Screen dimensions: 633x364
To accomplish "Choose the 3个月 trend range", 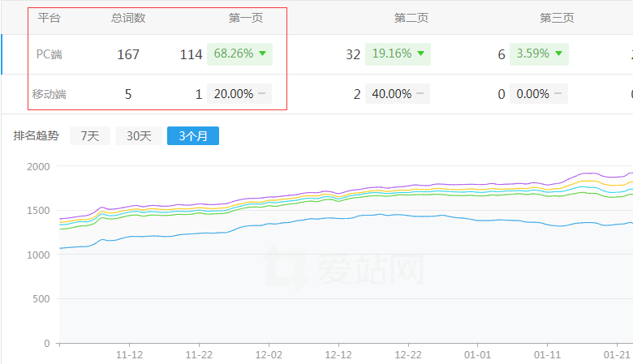I will pos(192,136).
